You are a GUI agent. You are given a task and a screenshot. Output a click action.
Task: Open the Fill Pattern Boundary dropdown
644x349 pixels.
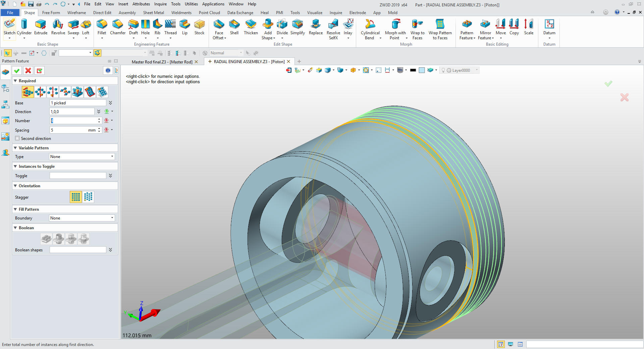[82, 218]
